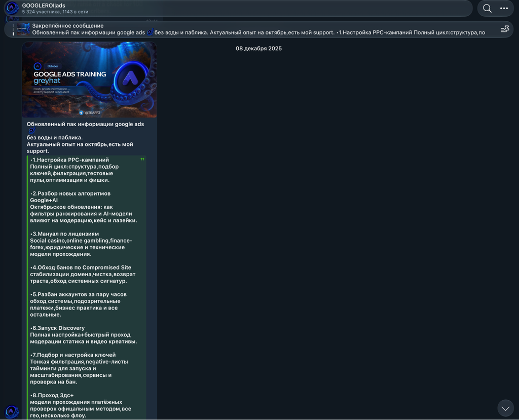
Task: Open the Google Ads Training greyhat image
Action: tap(89, 80)
